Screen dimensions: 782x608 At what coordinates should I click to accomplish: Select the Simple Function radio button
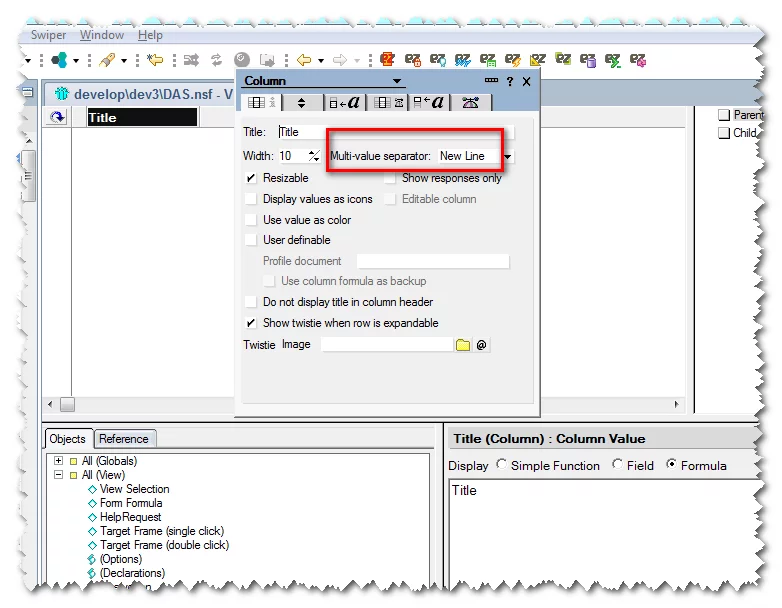point(502,466)
